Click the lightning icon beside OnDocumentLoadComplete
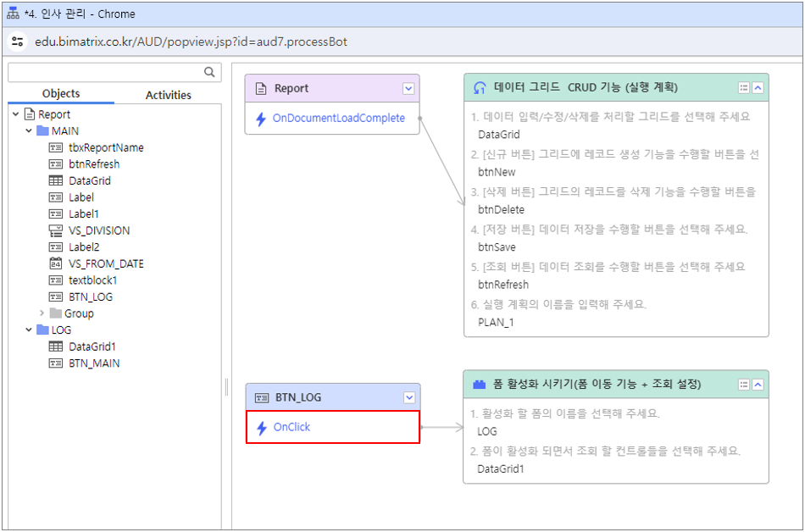 tap(261, 119)
